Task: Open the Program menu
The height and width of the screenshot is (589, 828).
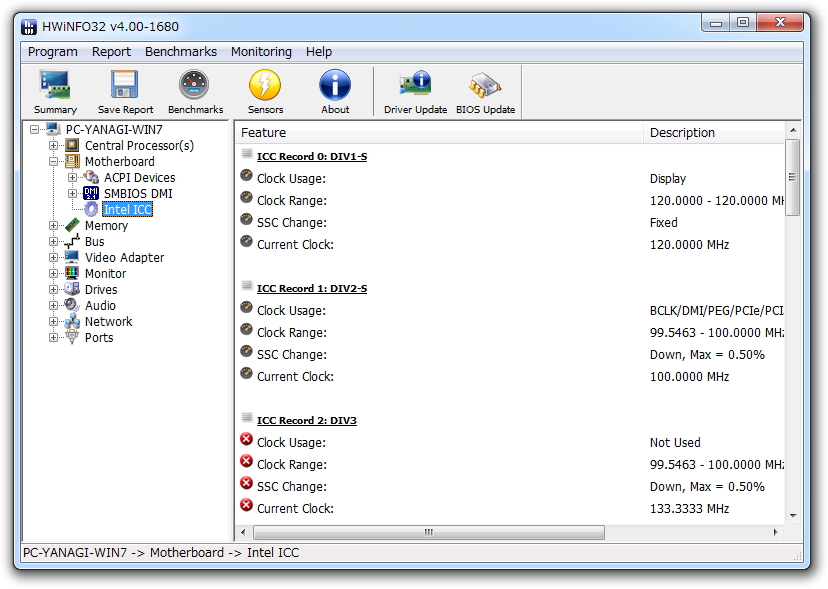Action: coord(52,51)
